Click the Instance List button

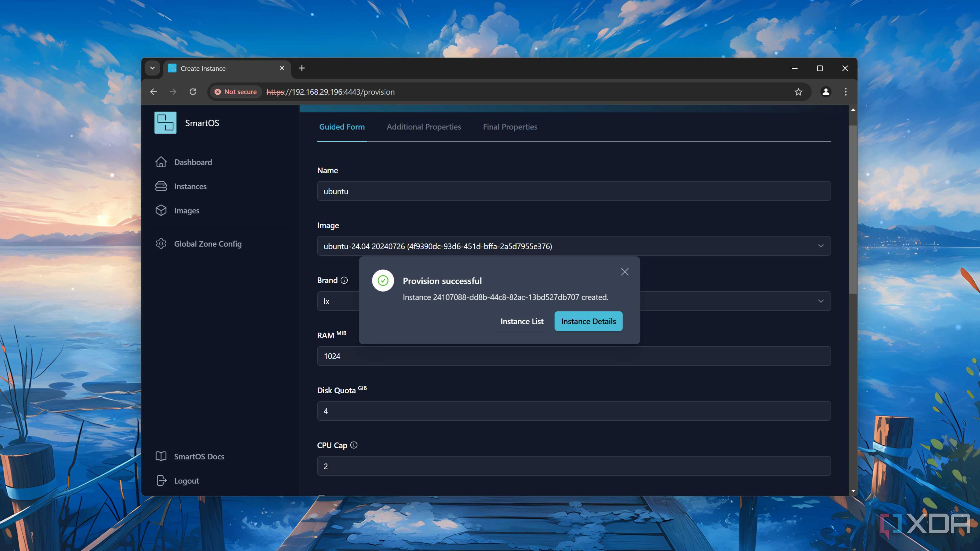(522, 321)
